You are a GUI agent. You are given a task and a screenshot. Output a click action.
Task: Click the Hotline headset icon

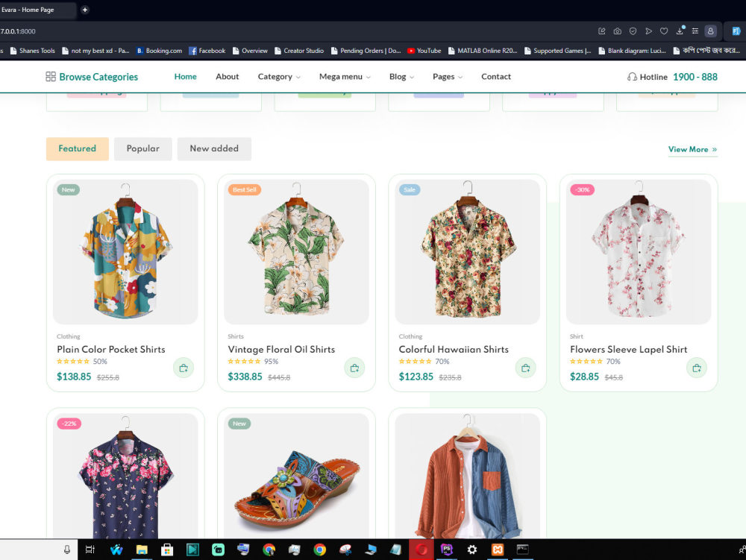click(632, 77)
